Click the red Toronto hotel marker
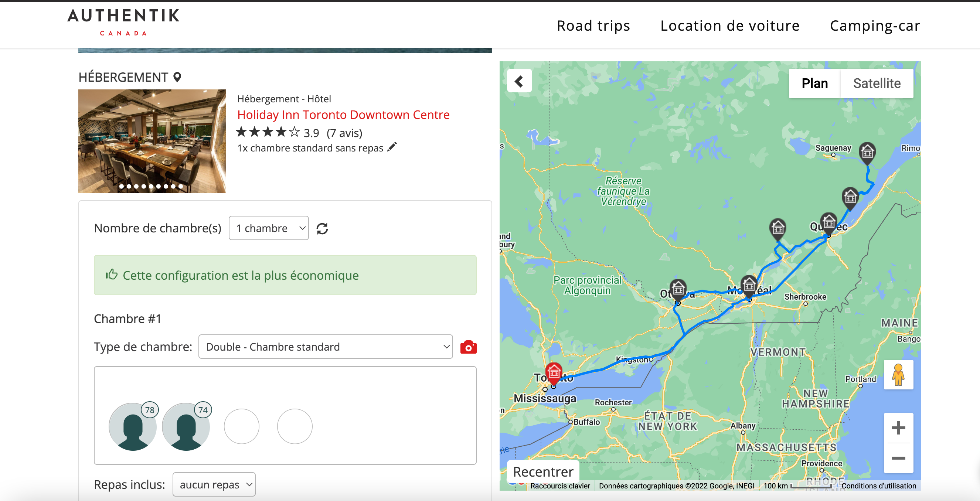Image resolution: width=980 pixels, height=501 pixels. click(x=554, y=373)
